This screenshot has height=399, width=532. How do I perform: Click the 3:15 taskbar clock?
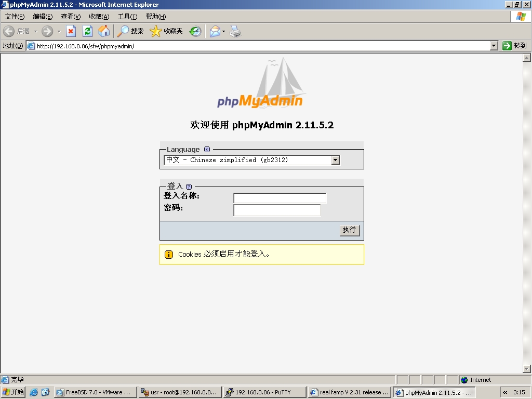tap(519, 392)
